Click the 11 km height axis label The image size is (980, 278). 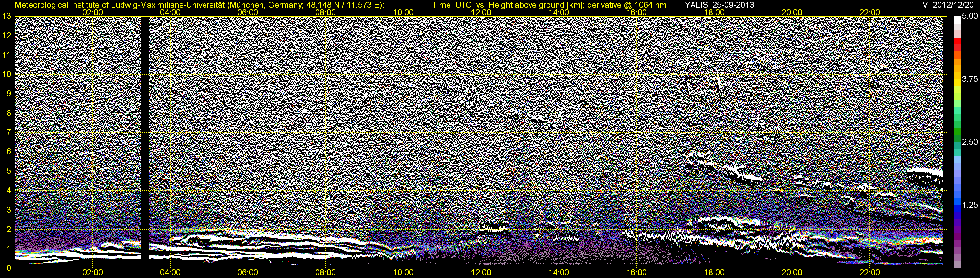click(x=7, y=55)
